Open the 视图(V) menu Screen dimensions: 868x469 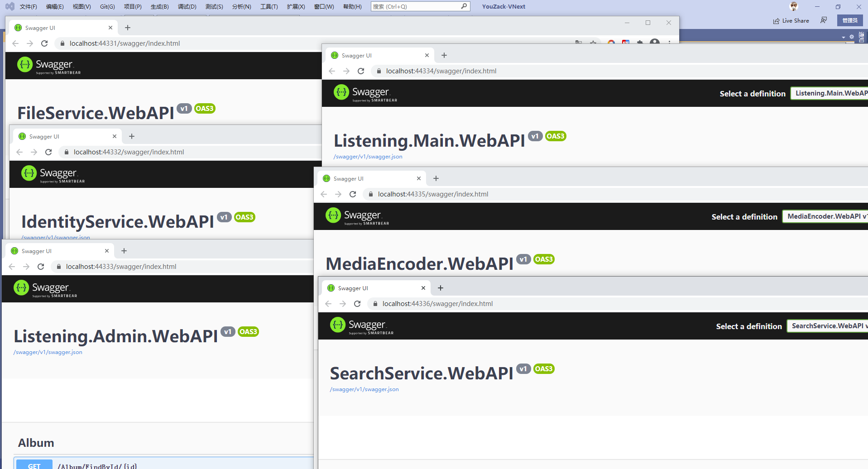(x=82, y=6)
